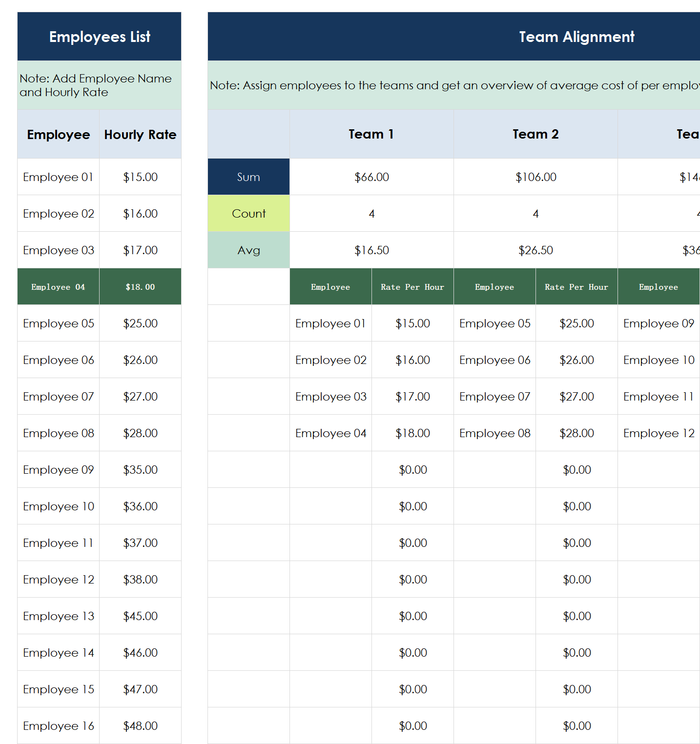Click the Team Alignment title header
Image resolution: width=700 pixels, height=744 pixels.
pos(454,37)
